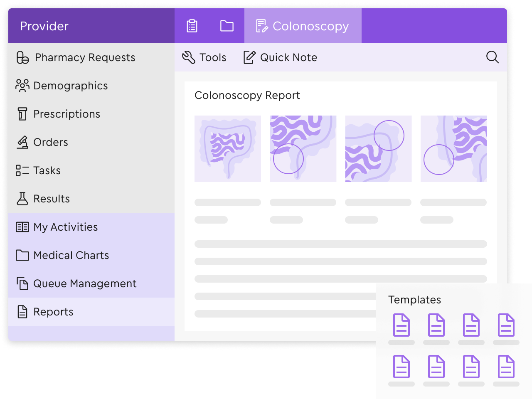Open My Activities in the sidebar

[65, 227]
